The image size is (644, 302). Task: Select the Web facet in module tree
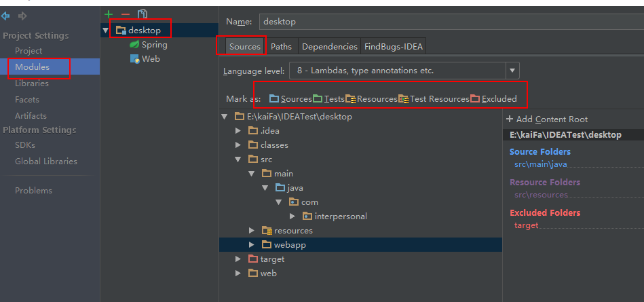[x=151, y=59]
